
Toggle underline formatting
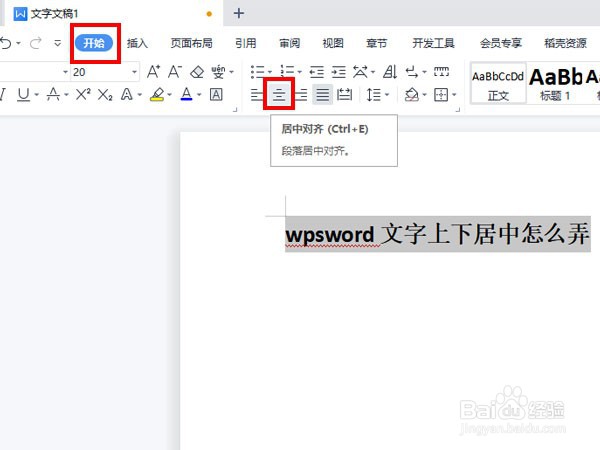[x=23, y=95]
